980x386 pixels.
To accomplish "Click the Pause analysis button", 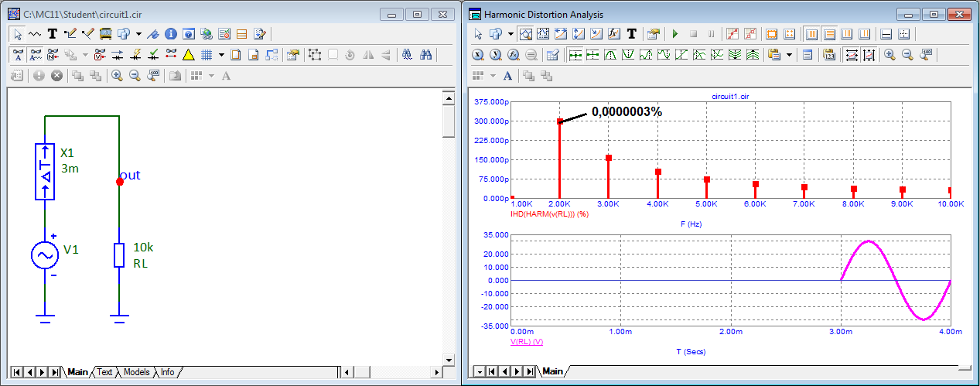I will tap(712, 34).
